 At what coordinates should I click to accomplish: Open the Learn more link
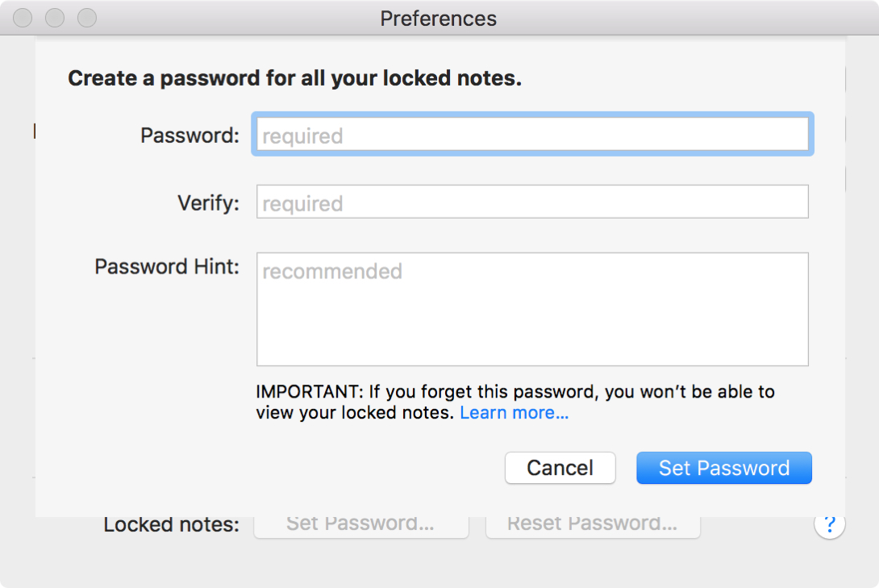pos(514,412)
